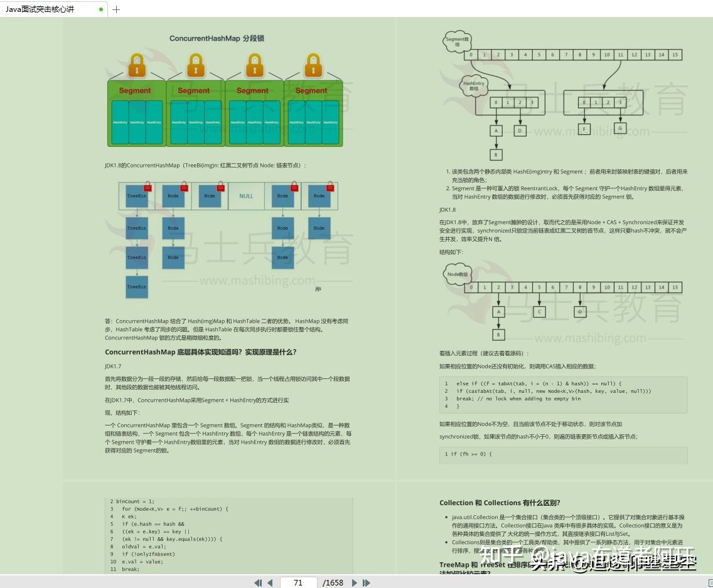
Task: Jump to the last page icon
Action: click(x=366, y=582)
